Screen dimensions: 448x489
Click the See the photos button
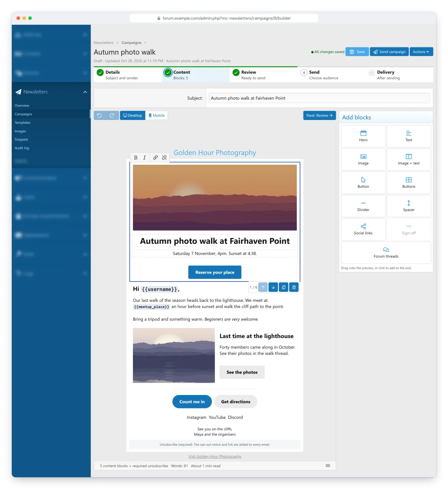242,372
